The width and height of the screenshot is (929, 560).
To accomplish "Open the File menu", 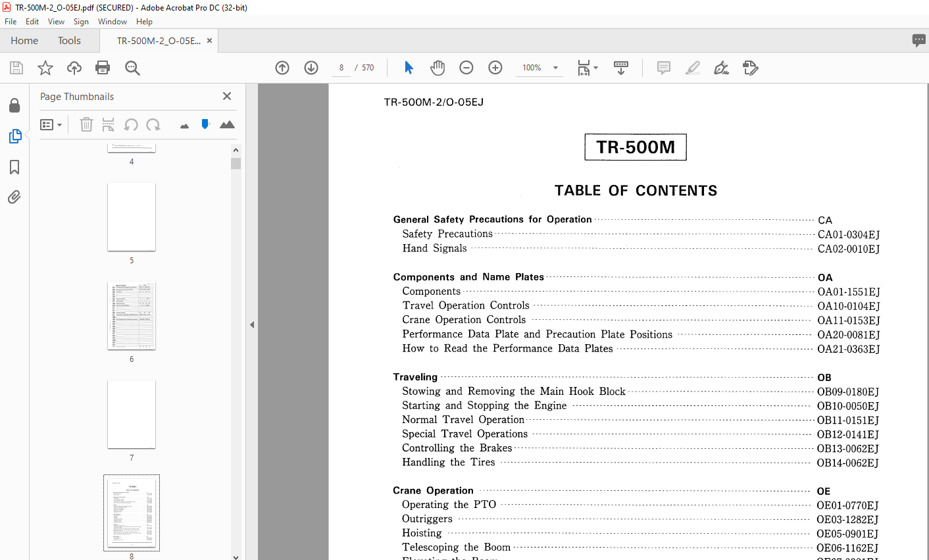I will pyautogui.click(x=11, y=22).
